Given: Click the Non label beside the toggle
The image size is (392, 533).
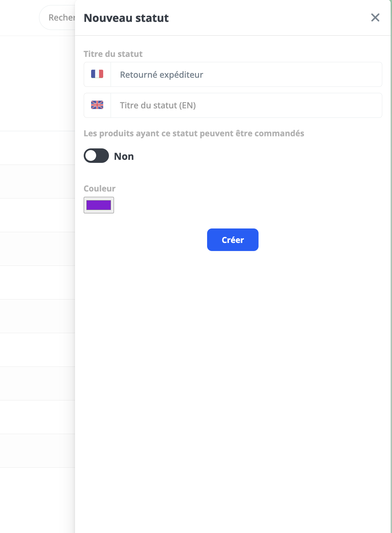Looking at the screenshot, I should pyautogui.click(x=124, y=156).
